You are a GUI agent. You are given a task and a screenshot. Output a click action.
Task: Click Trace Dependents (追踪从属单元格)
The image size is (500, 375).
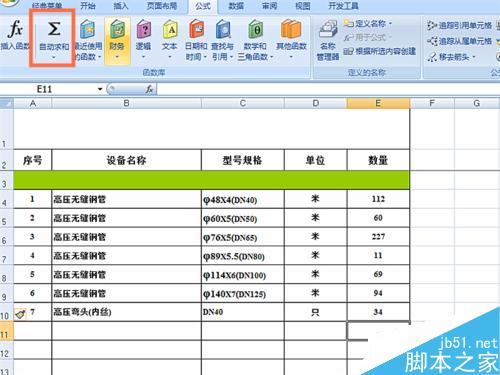click(459, 41)
